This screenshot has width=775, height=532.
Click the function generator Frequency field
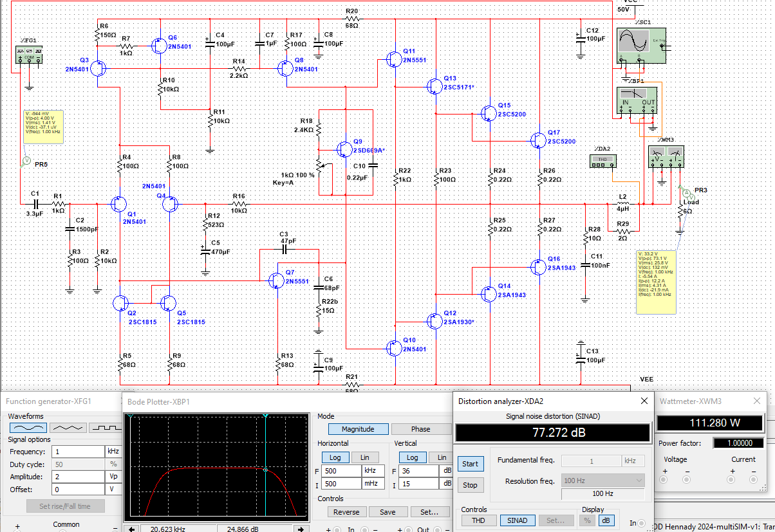[79, 452]
